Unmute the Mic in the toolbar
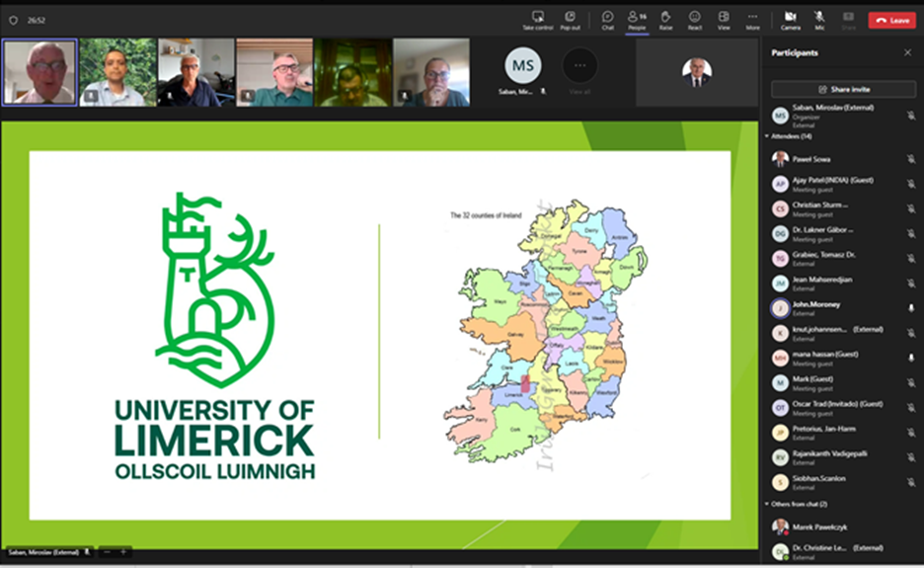 click(x=819, y=20)
